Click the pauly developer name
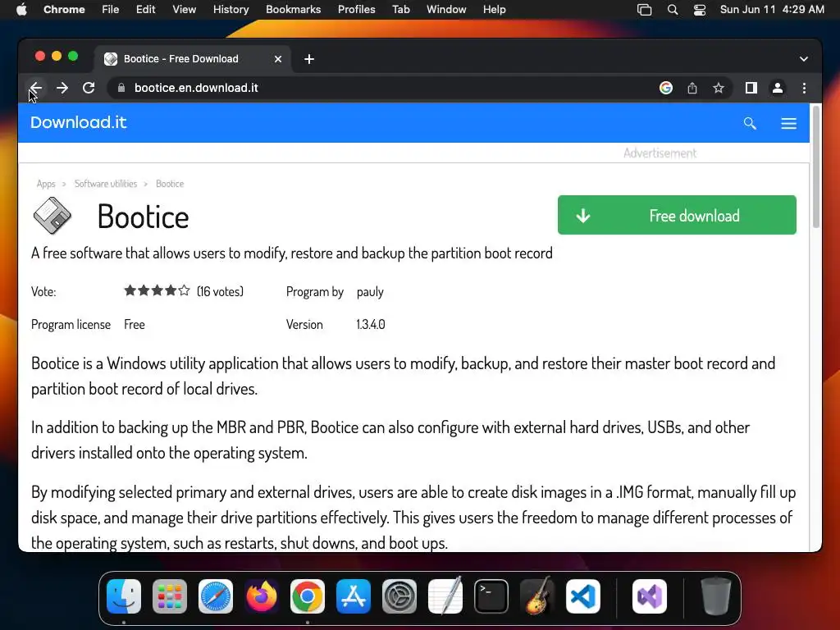Screen dimensions: 840x630 click(x=370, y=292)
